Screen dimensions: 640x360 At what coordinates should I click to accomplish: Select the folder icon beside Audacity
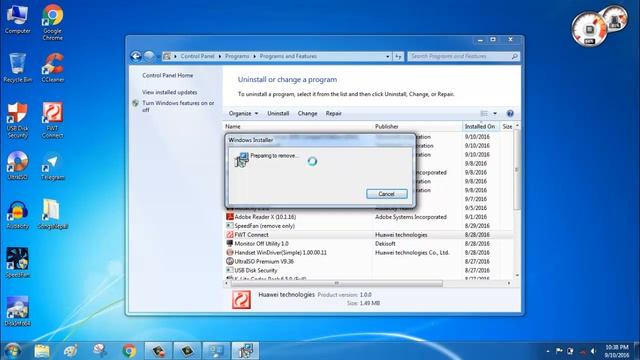[53, 214]
